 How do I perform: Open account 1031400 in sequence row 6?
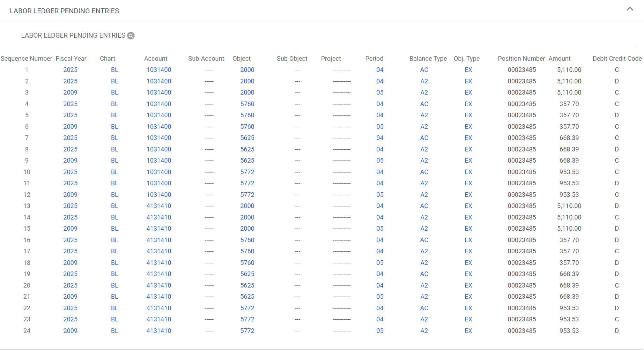pyautogui.click(x=159, y=127)
